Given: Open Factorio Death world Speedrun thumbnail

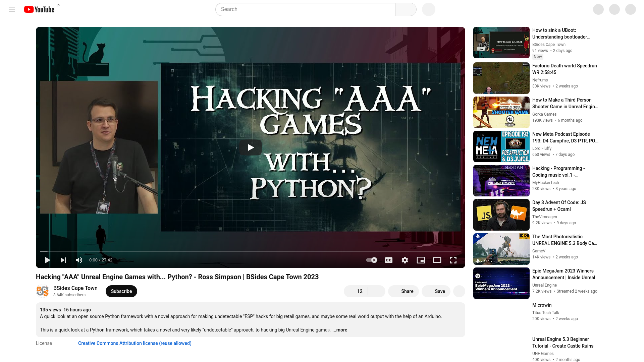Looking at the screenshot, I should coord(501,78).
